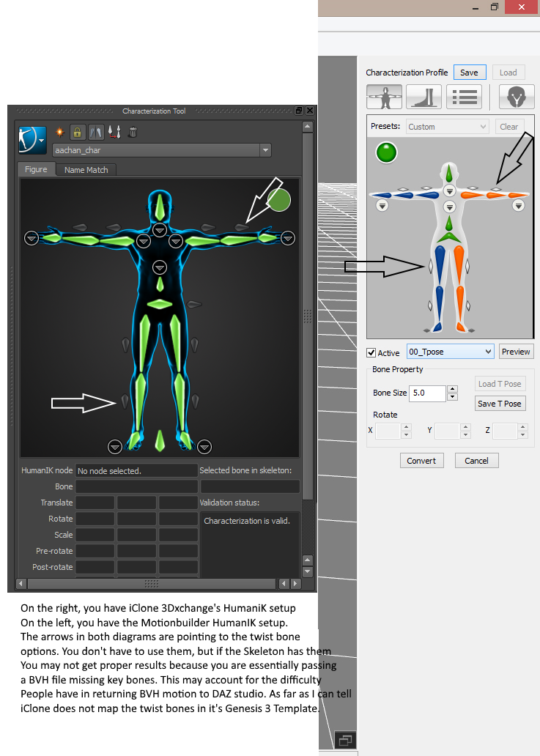Click the lock characterization icon
This screenshot has height=756, width=540.
point(77,133)
